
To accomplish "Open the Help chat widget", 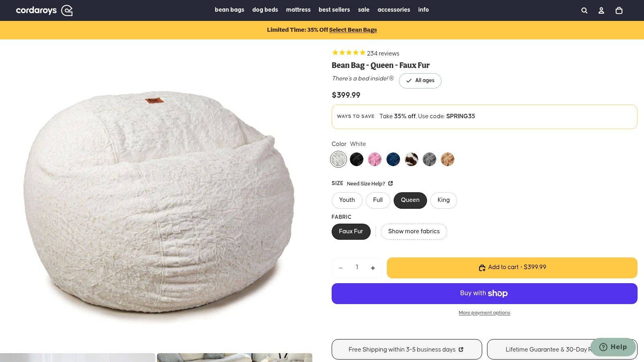I will tap(613, 347).
